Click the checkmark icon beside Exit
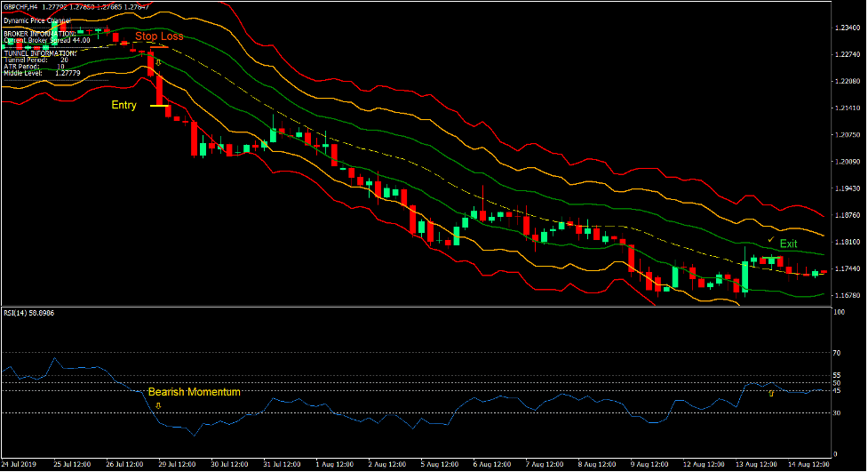 pos(769,240)
